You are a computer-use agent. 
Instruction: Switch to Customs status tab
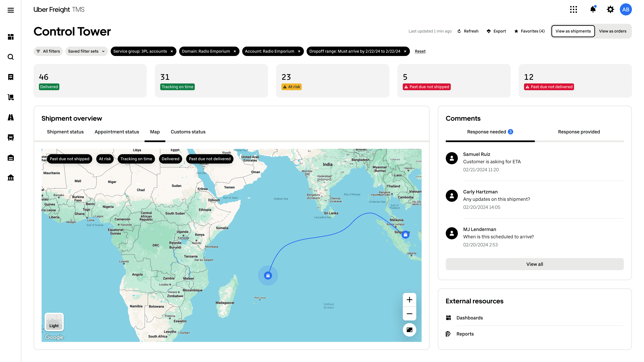[x=188, y=132]
